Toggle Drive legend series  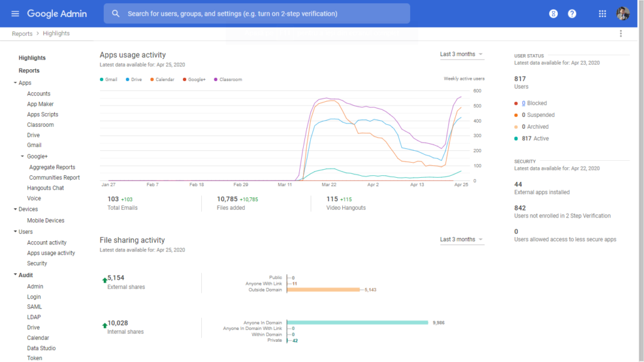(x=134, y=80)
